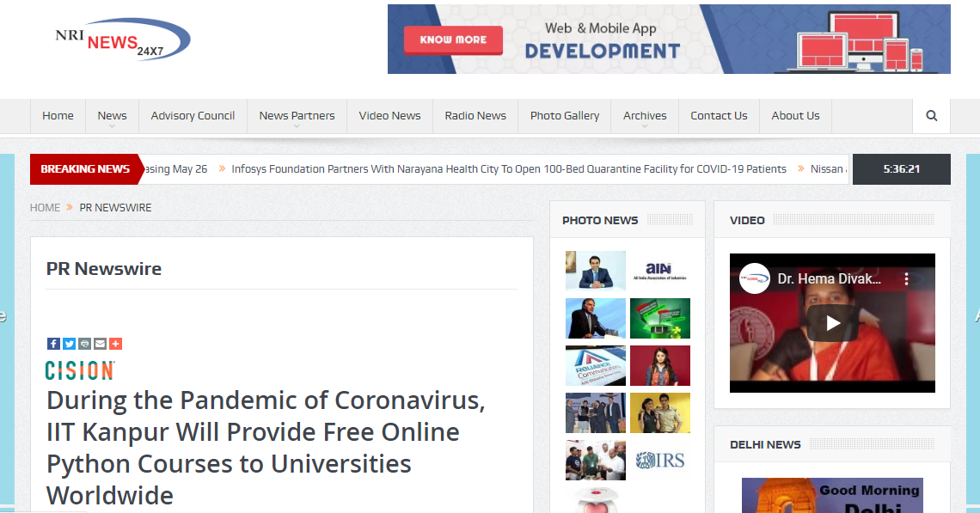Screen dimensions: 980x513
Task: Open Infosys Foundation breaking news headline
Action: coord(509,168)
